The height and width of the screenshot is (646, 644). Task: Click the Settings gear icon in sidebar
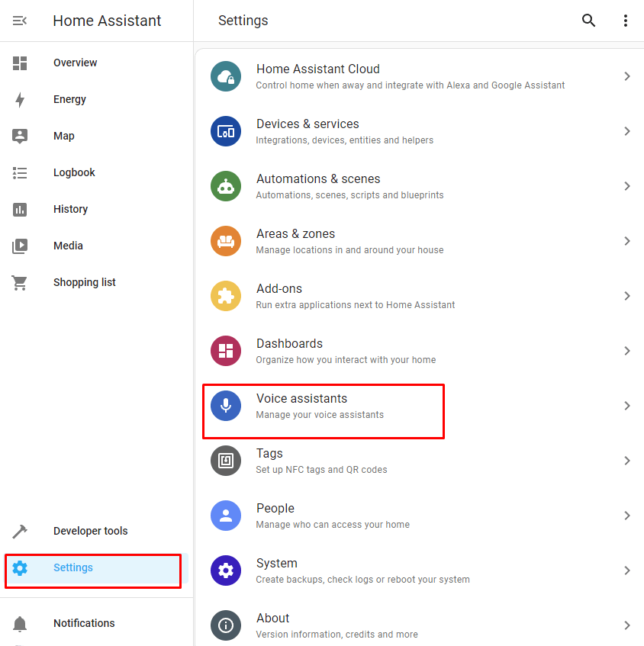click(20, 567)
